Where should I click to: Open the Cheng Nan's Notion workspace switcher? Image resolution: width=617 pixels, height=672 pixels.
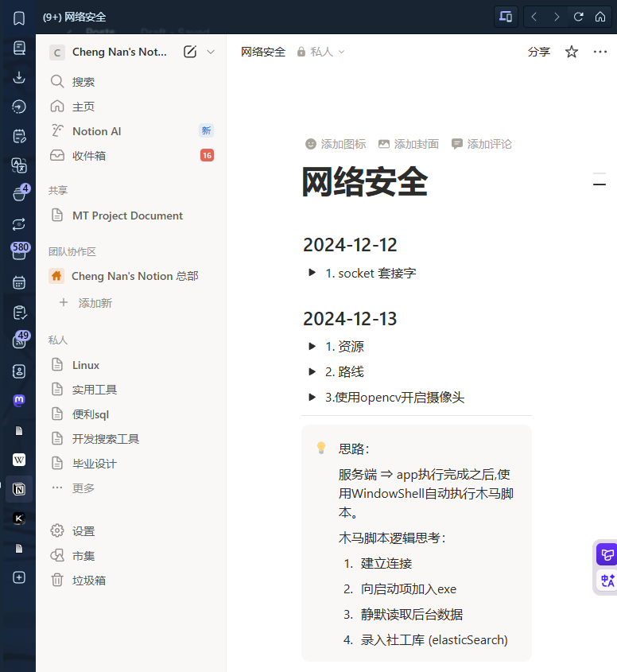click(119, 52)
